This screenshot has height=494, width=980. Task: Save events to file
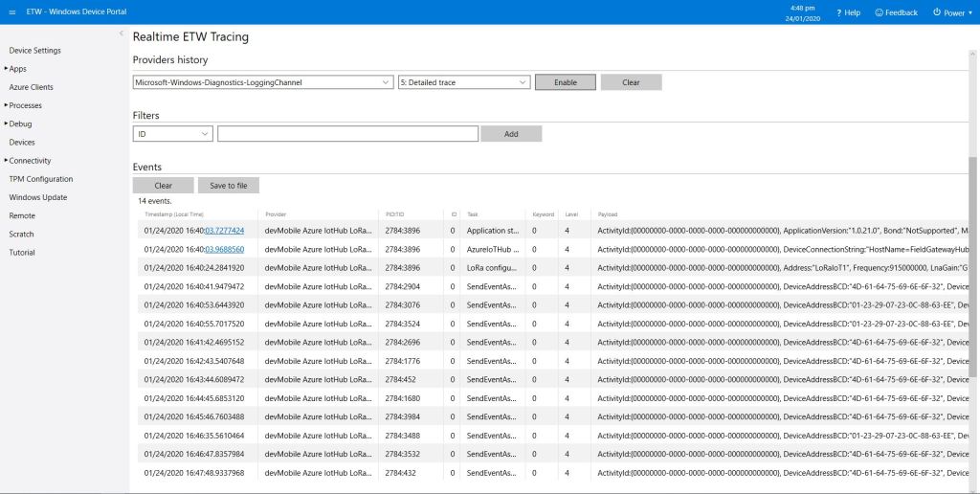[228, 186]
